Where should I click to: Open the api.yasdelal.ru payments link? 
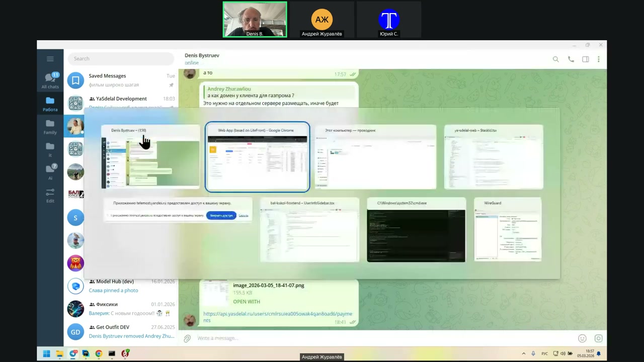tap(277, 317)
